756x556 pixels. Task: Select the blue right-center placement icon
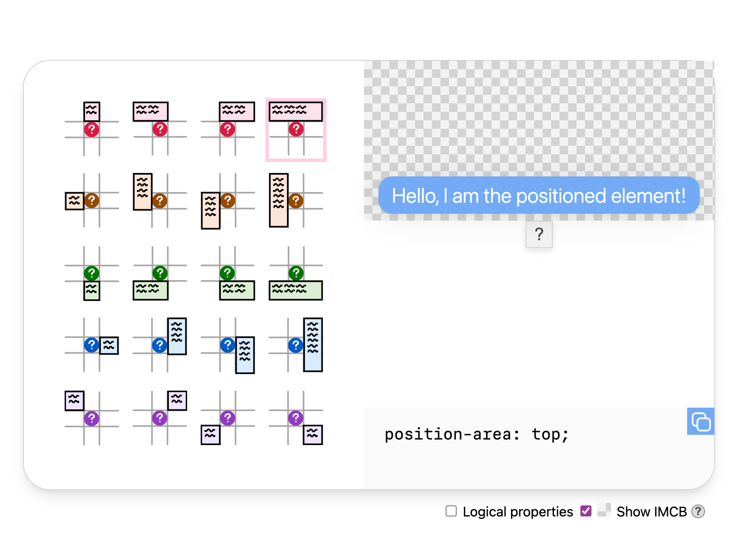pos(91,345)
